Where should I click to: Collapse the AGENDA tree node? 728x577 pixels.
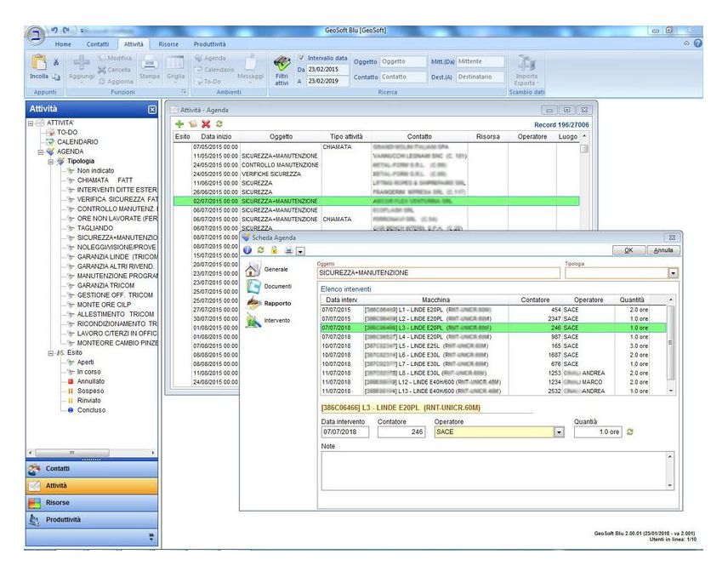tap(40, 152)
